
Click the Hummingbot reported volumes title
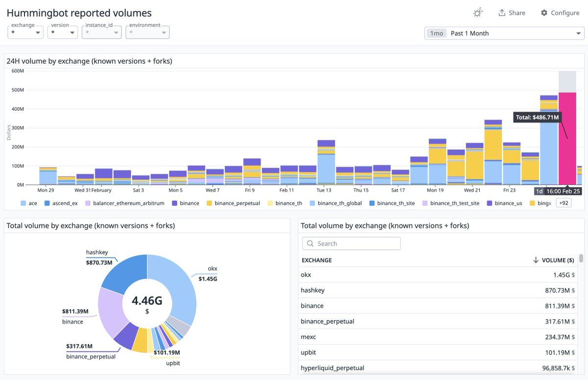pyautogui.click(x=79, y=13)
